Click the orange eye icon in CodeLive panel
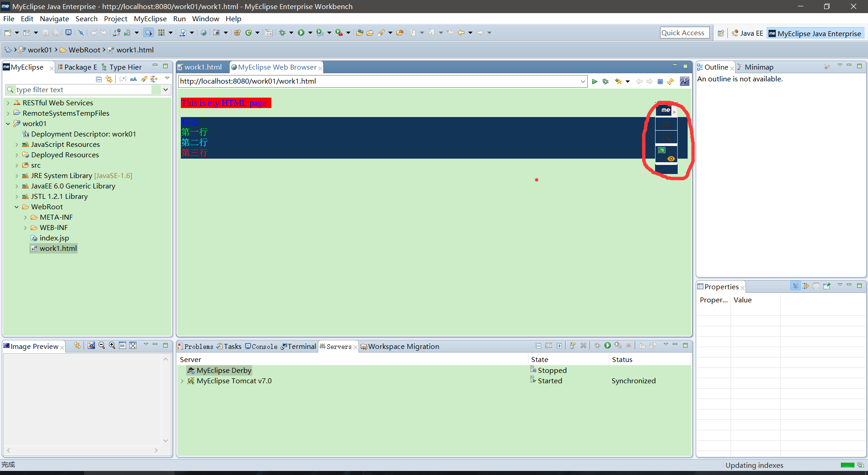 click(x=671, y=159)
